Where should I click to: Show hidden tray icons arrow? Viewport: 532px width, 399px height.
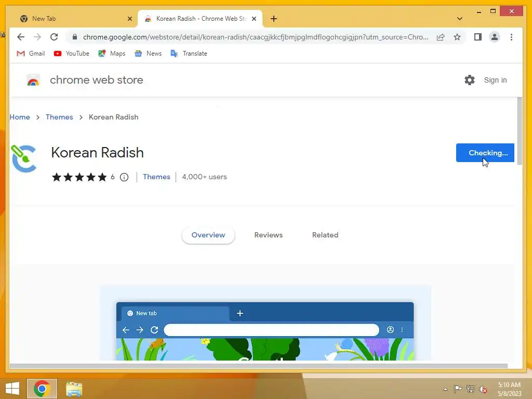445,389
